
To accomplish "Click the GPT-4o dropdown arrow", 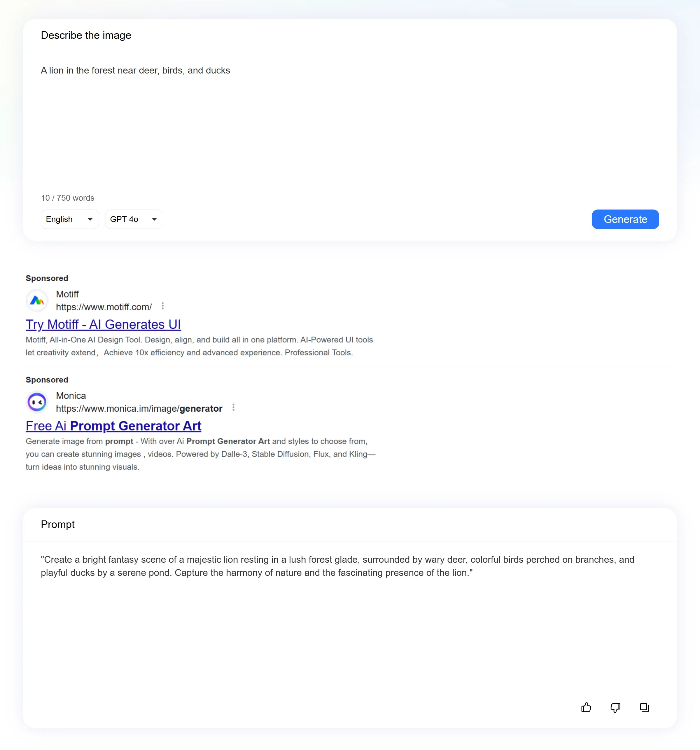I will [154, 219].
